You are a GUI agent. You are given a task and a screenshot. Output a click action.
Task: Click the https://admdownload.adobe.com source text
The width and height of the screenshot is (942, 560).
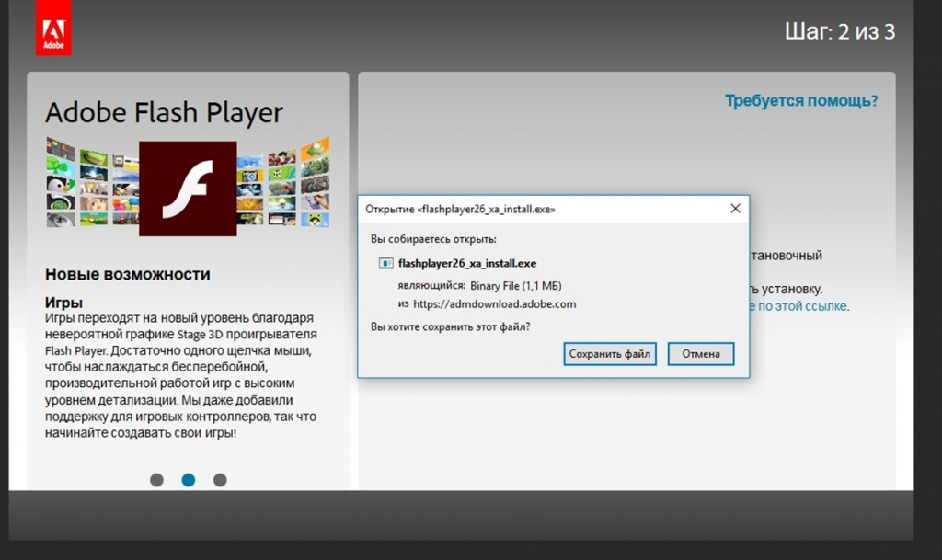494,304
